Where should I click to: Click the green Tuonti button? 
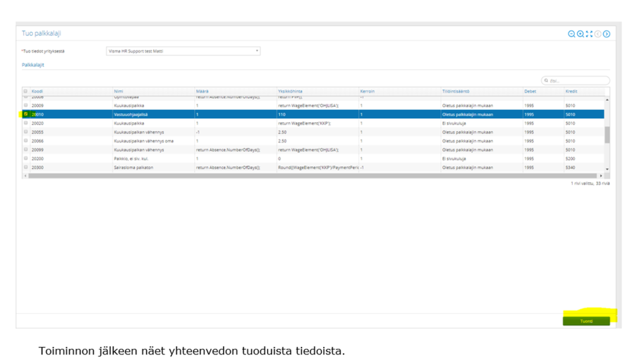(x=586, y=321)
